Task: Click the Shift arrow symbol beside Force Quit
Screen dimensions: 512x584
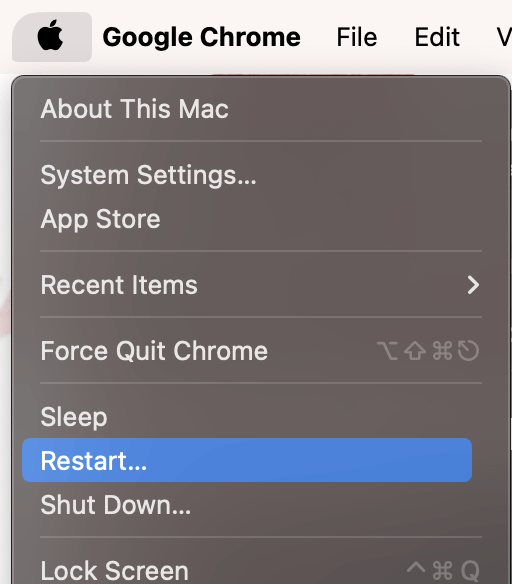Action: (x=415, y=351)
